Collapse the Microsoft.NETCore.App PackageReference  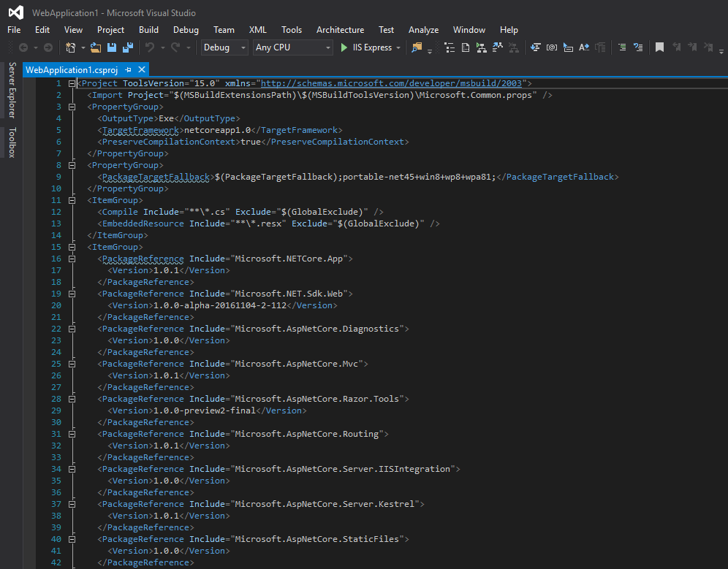click(72, 259)
